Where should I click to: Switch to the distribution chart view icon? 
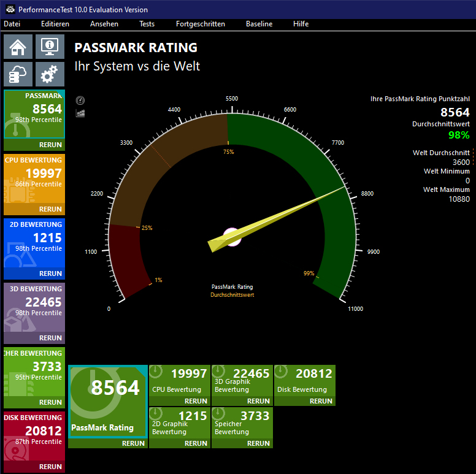(x=80, y=113)
